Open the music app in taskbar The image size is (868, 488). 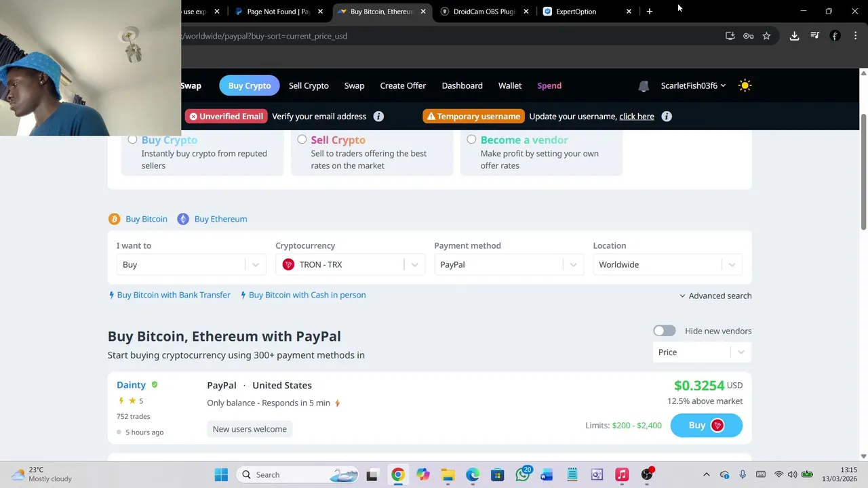tap(622, 474)
